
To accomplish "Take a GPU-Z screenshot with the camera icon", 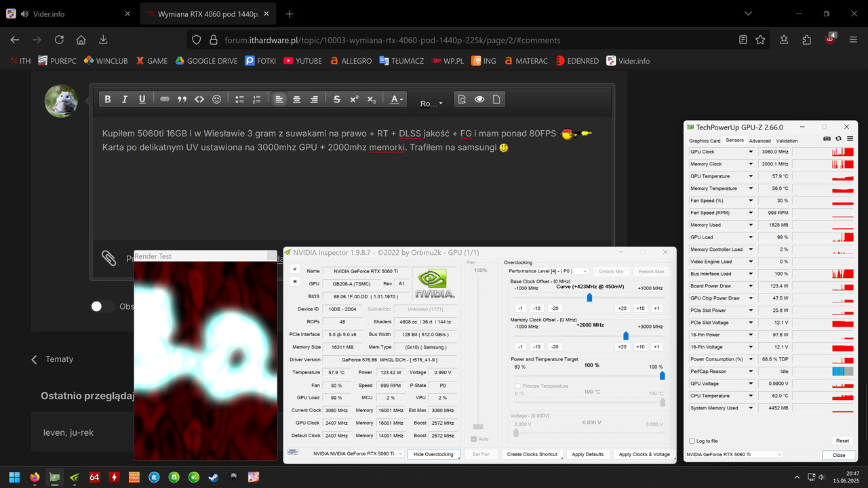I will pyautogui.click(x=827, y=139).
